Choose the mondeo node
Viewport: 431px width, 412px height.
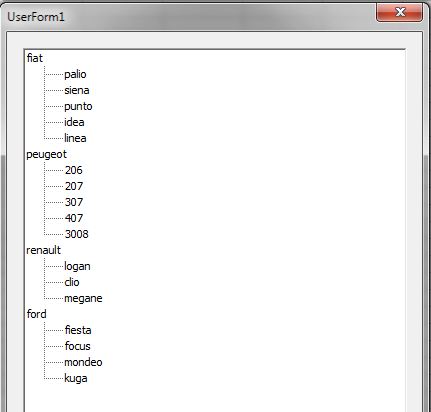(83, 362)
